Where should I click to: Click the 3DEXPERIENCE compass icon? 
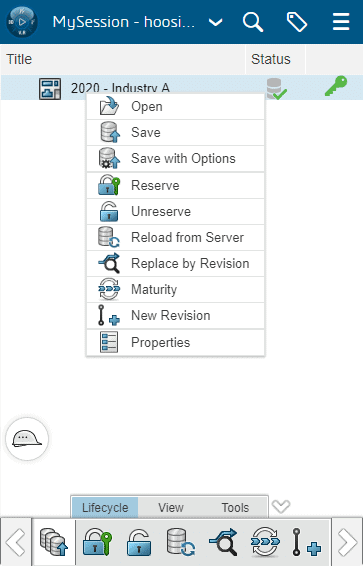[22, 22]
